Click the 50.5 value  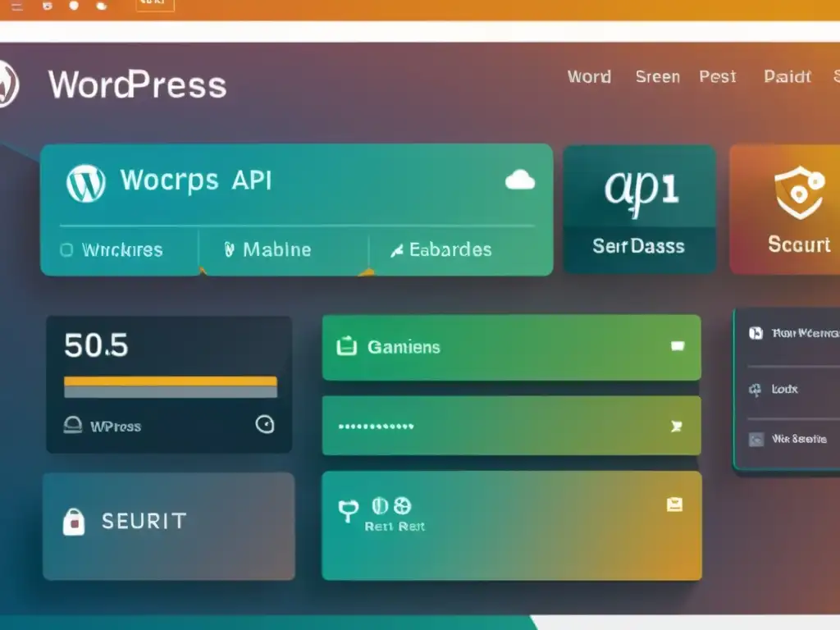[97, 345]
